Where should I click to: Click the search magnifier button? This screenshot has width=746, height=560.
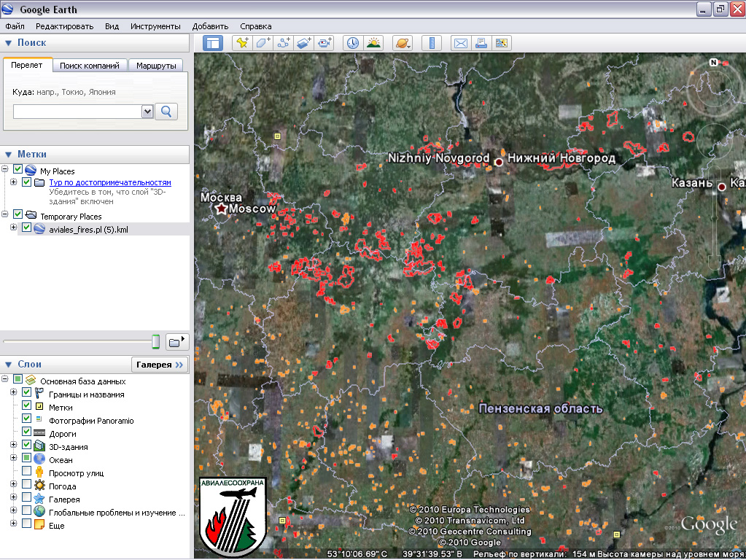tap(166, 112)
